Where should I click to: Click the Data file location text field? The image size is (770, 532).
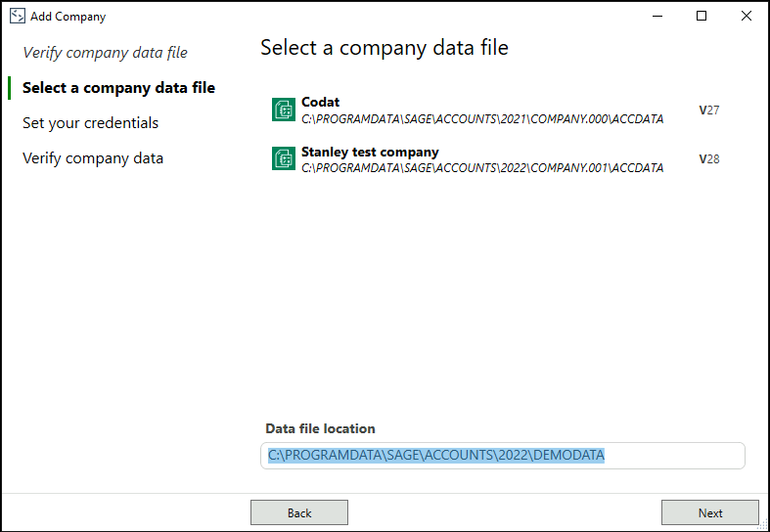click(502, 456)
